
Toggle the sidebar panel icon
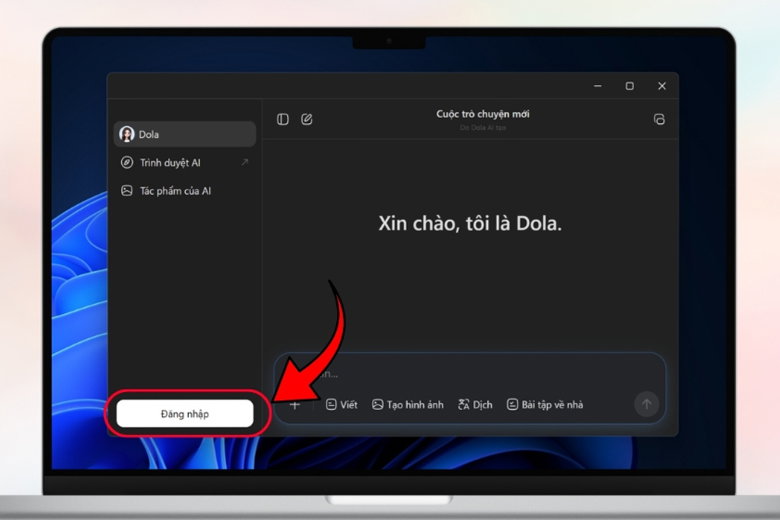[x=283, y=119]
